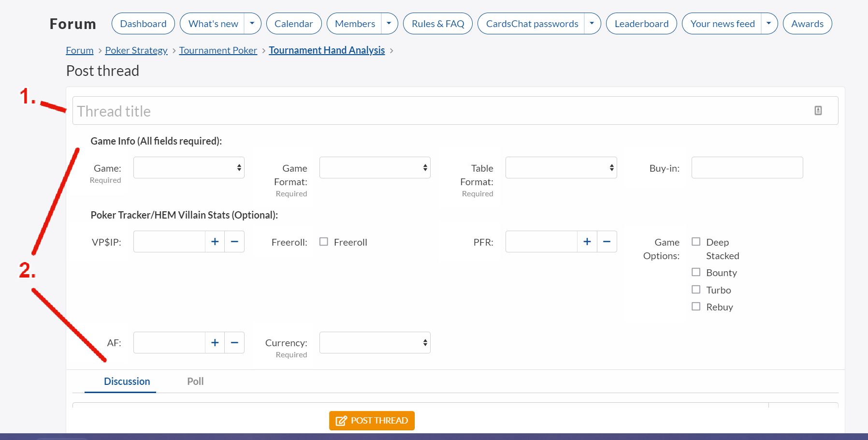Follow the Poker Strategy breadcrumb link

[136, 50]
